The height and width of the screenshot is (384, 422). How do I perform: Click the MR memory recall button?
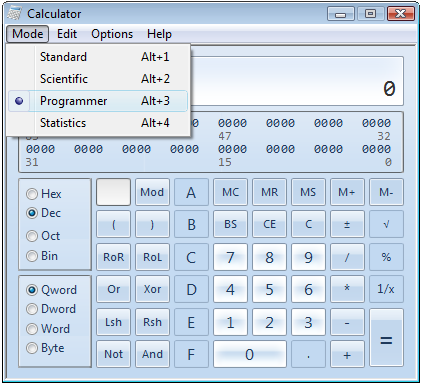click(x=269, y=192)
